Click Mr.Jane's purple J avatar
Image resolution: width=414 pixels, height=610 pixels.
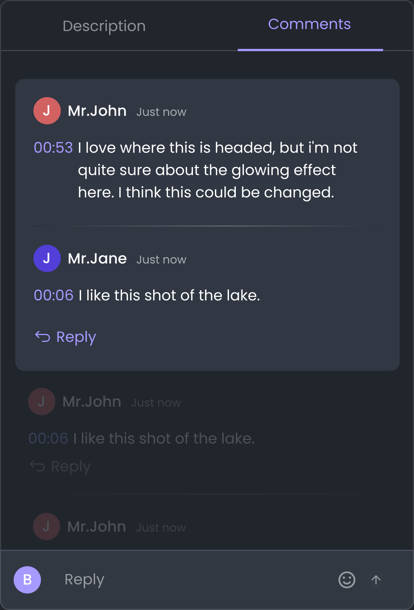(x=47, y=258)
